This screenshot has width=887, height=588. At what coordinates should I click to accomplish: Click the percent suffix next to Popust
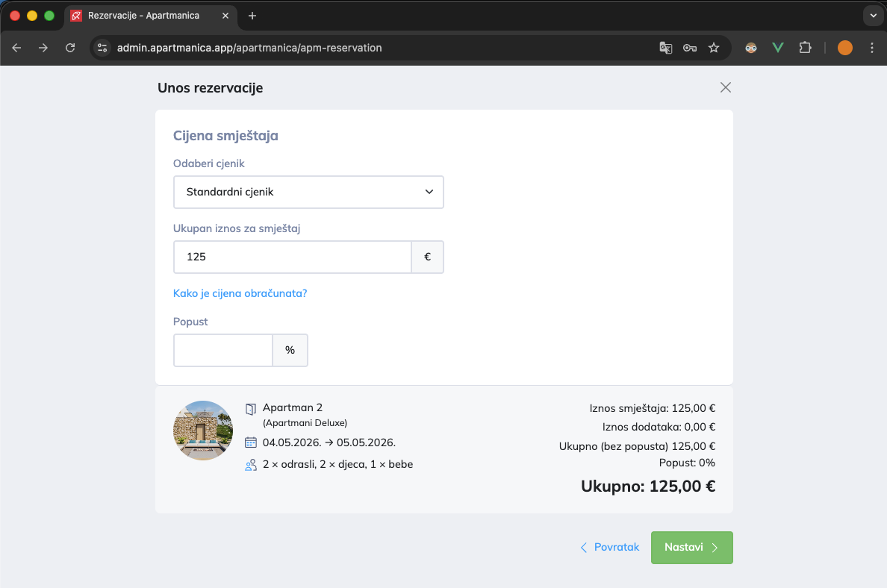[290, 351]
